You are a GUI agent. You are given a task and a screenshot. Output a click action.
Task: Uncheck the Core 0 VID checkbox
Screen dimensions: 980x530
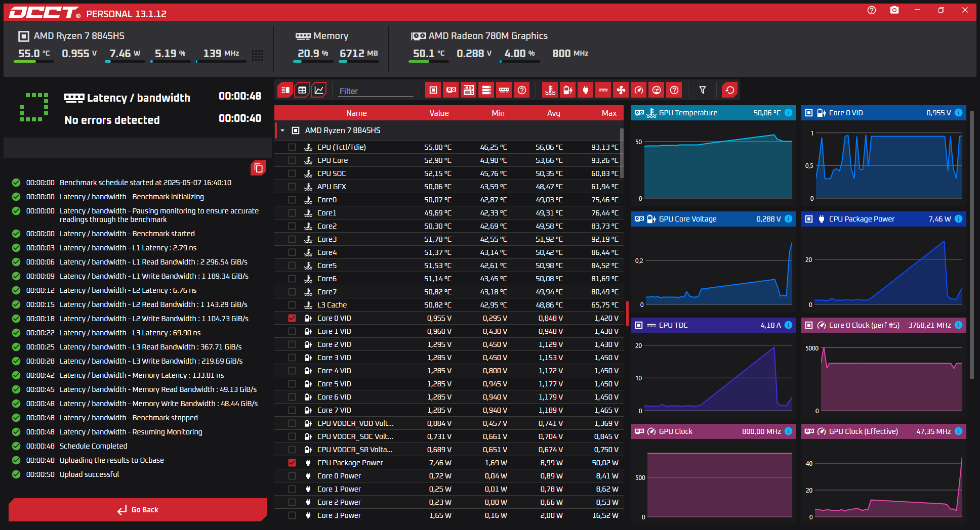coord(292,318)
